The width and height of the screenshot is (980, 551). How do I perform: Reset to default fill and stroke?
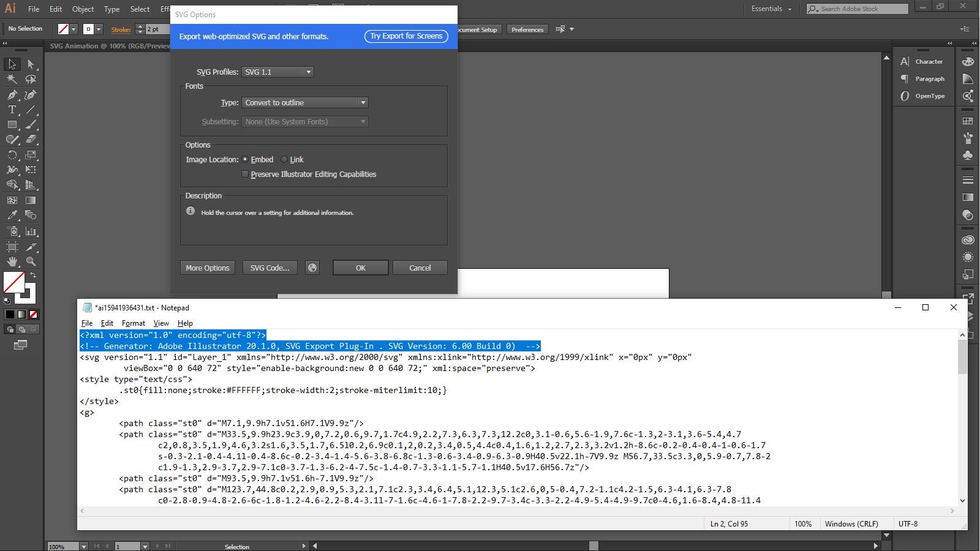pyautogui.click(x=7, y=301)
